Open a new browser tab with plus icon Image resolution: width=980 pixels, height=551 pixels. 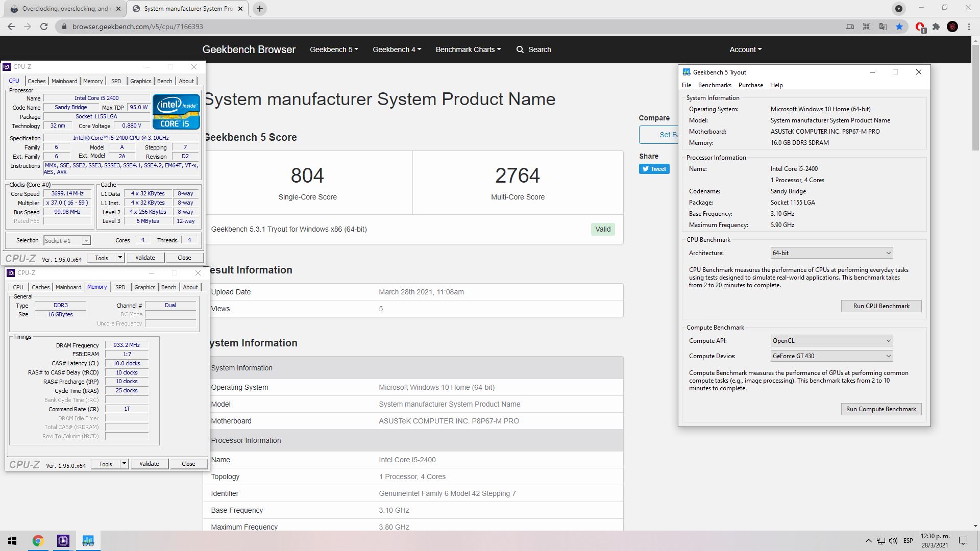259,9
